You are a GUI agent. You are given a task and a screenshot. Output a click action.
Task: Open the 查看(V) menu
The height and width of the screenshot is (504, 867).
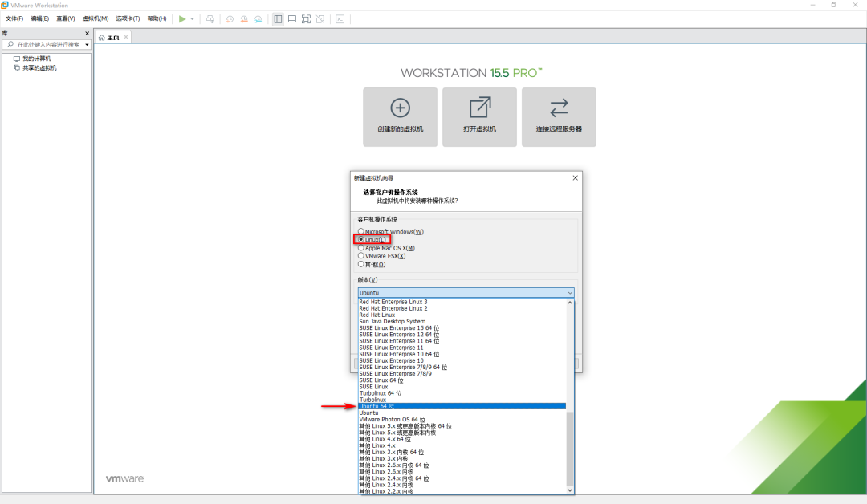[x=65, y=18]
